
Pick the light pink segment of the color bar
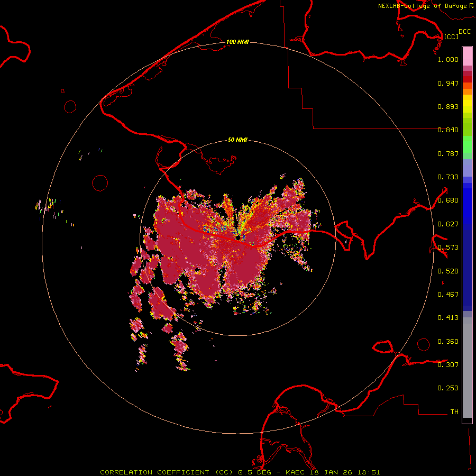[x=467, y=57]
